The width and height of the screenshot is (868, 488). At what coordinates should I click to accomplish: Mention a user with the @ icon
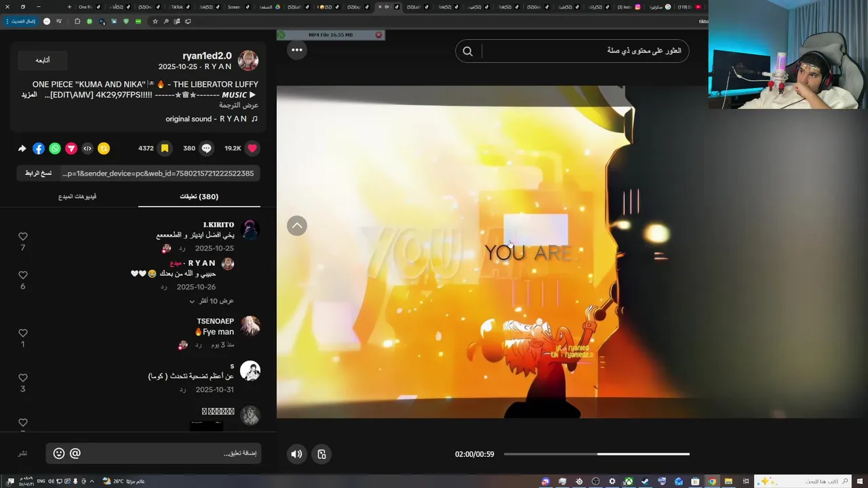[75, 453]
